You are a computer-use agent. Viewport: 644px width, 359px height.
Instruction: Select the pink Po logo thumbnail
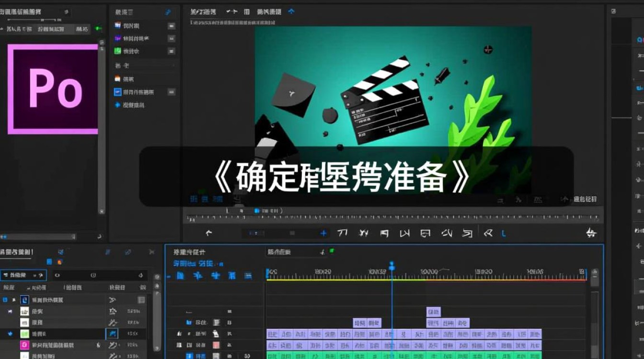click(x=53, y=89)
